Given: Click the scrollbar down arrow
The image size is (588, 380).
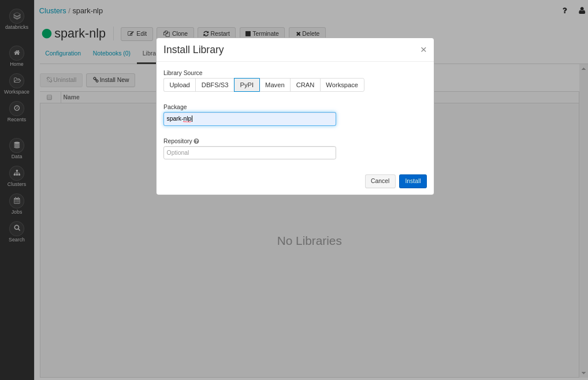Looking at the screenshot, I should tap(583, 373).
